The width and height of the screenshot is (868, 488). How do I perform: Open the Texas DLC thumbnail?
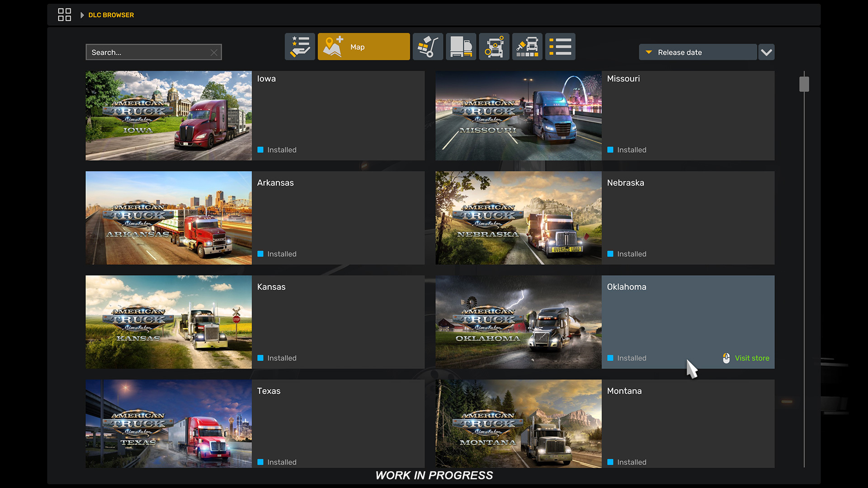(x=169, y=424)
